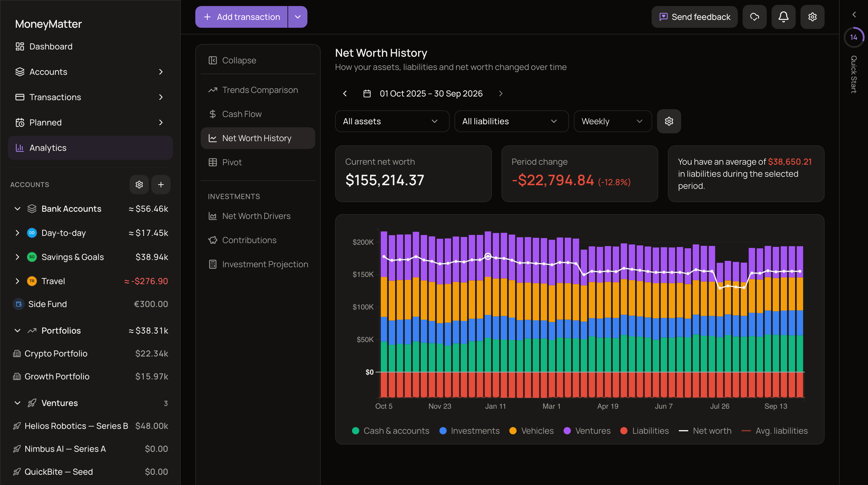Expand the Savings & Goals group

pyautogui.click(x=17, y=257)
